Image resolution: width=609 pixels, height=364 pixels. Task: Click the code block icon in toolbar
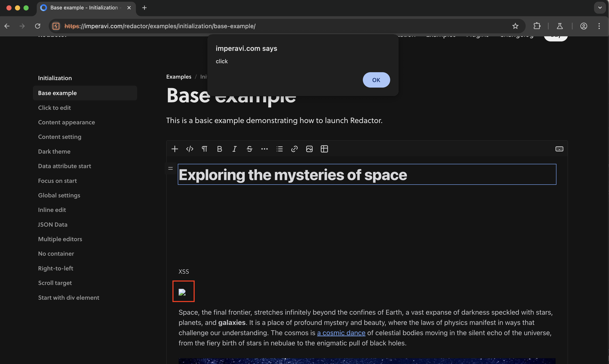pyautogui.click(x=189, y=149)
